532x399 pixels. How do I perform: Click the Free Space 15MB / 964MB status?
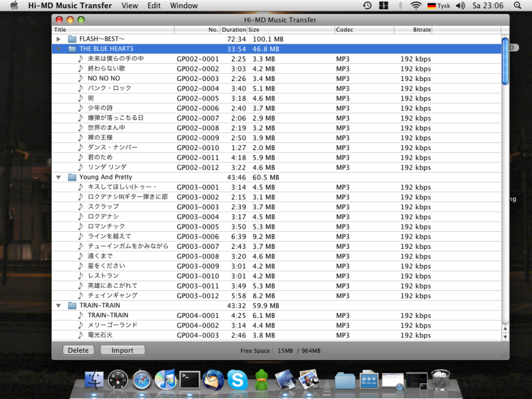point(280,351)
